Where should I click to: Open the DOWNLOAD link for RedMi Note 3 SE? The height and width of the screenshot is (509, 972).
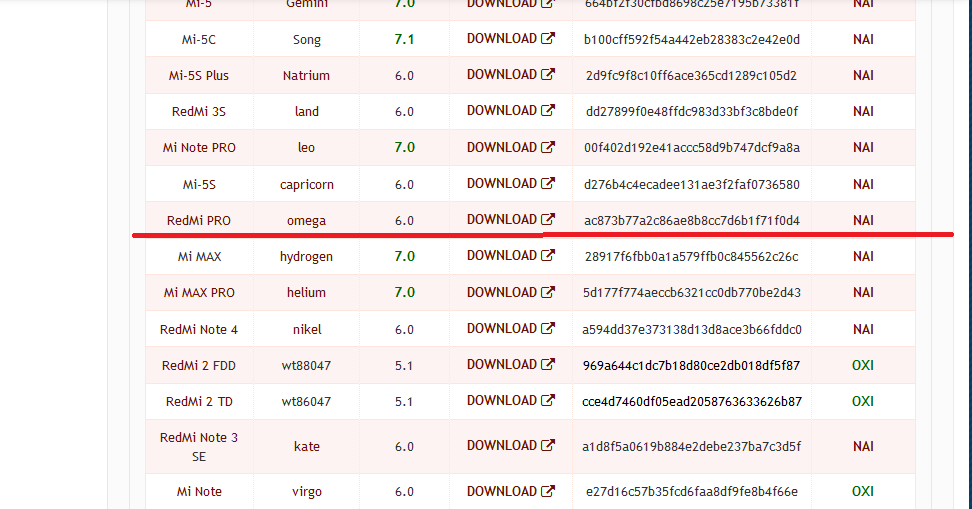click(511, 446)
